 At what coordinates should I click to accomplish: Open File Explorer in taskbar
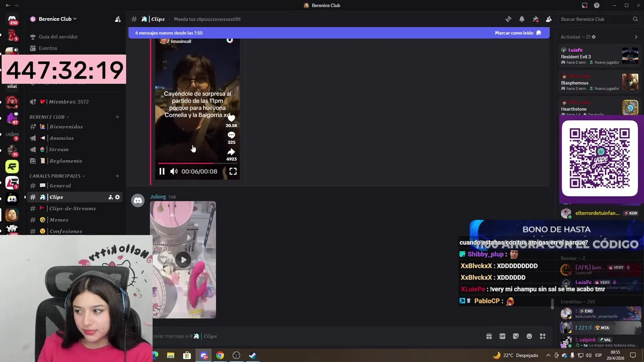point(171,355)
